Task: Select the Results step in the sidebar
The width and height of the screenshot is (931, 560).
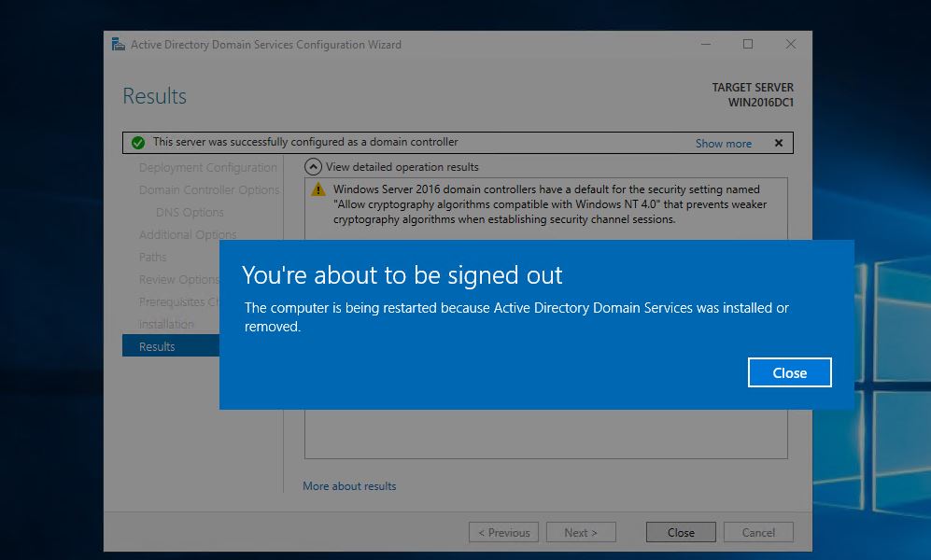Action: [171, 346]
